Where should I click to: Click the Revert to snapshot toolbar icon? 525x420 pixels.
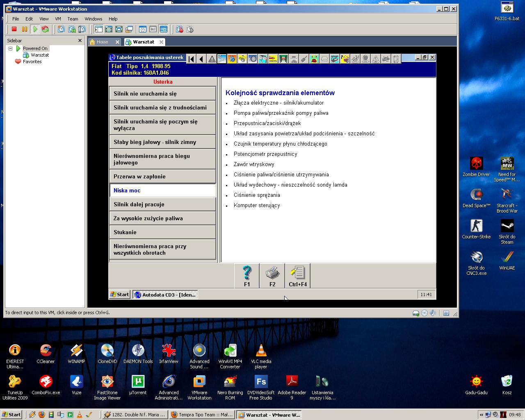(72, 29)
